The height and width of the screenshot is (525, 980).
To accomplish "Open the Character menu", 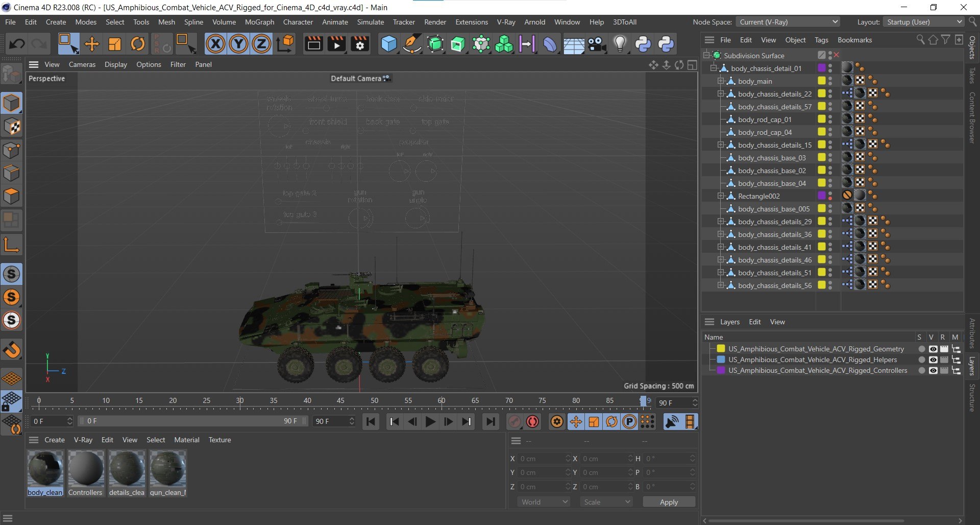I will point(298,22).
